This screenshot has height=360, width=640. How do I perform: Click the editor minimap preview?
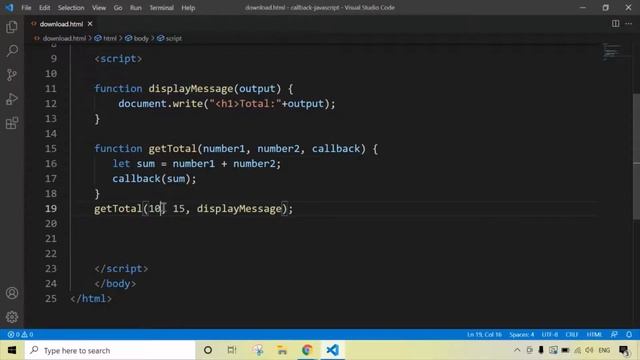click(x=611, y=51)
